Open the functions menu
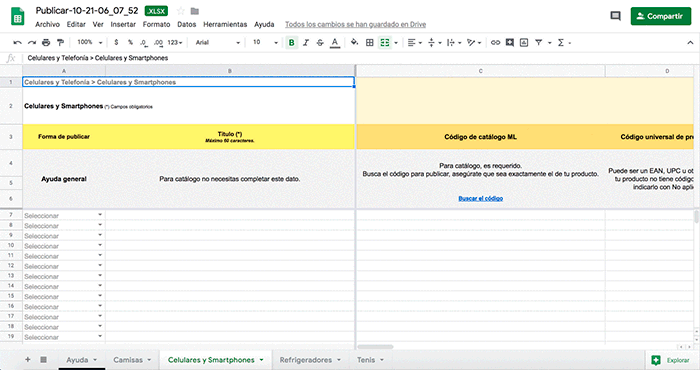 pyautogui.click(x=564, y=42)
